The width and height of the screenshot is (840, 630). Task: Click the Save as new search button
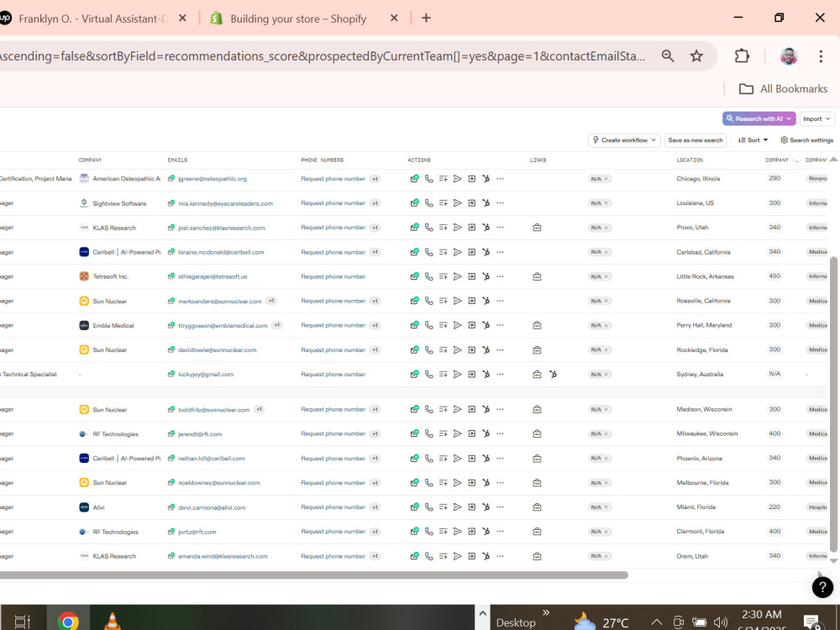click(x=696, y=140)
